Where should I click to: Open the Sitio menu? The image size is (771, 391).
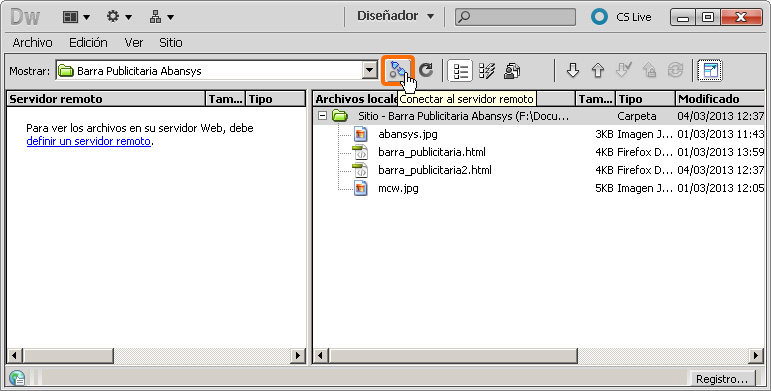coord(171,43)
